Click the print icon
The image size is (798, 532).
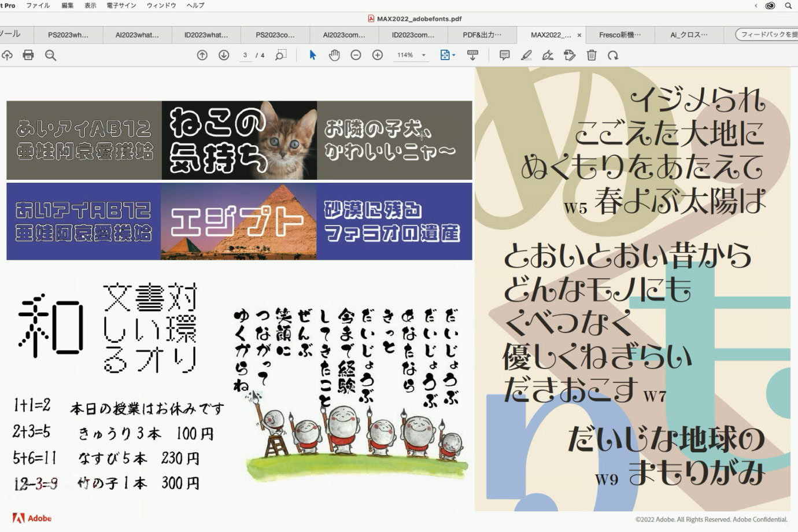(x=28, y=55)
